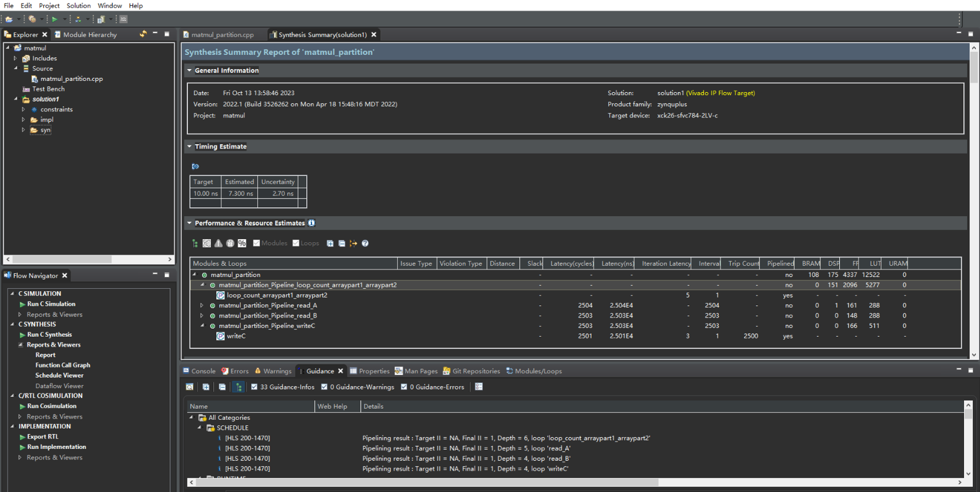Collapse the C SYNTHESIS group in Flow Navigator

pyautogui.click(x=12, y=324)
